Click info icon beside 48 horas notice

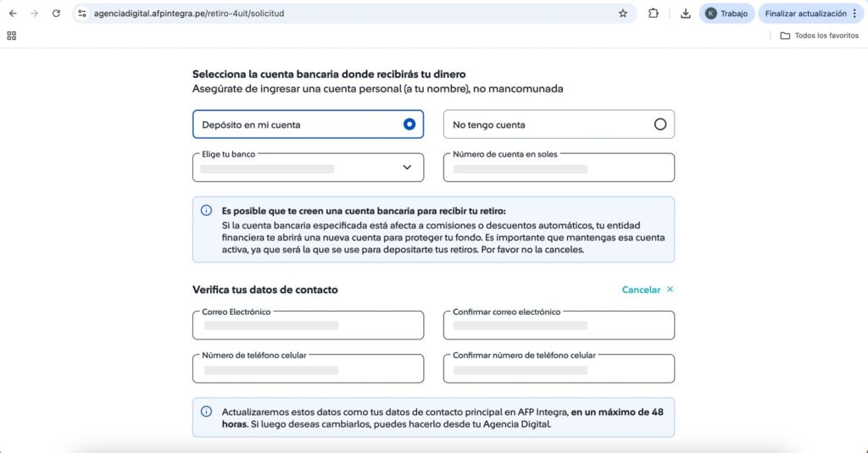click(207, 412)
